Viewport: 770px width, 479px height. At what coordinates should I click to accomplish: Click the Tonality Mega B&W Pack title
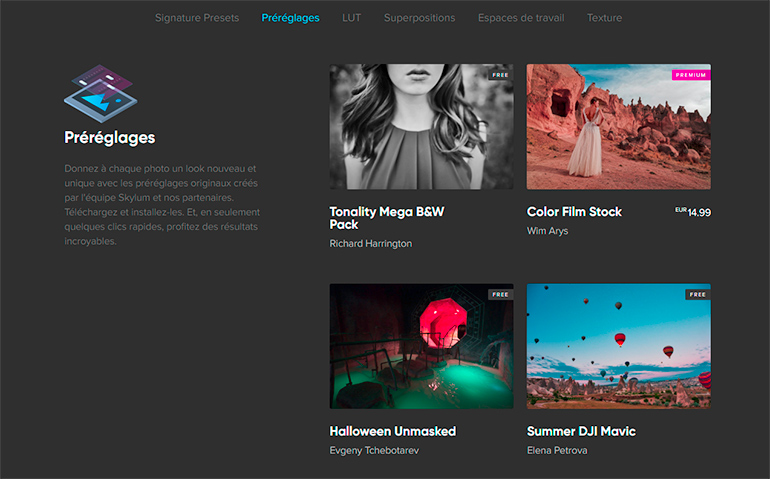coord(386,218)
